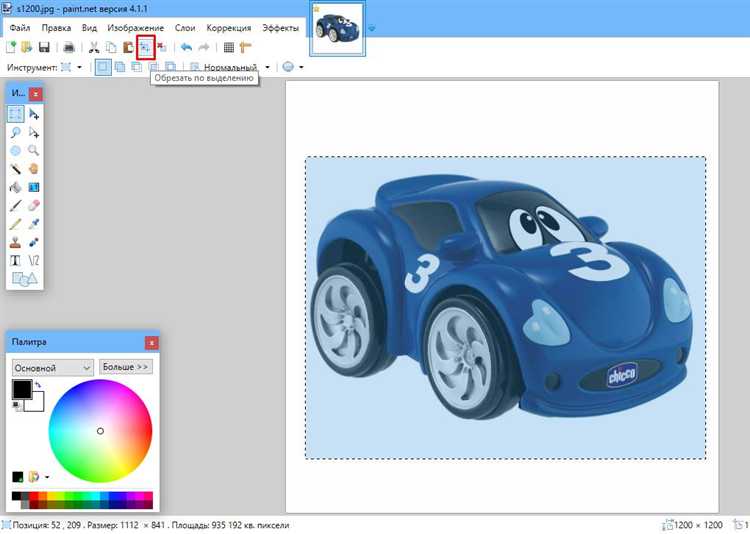Toggle rulers display in toolbar
Viewport: 750px width, 534px height.
pos(245,47)
